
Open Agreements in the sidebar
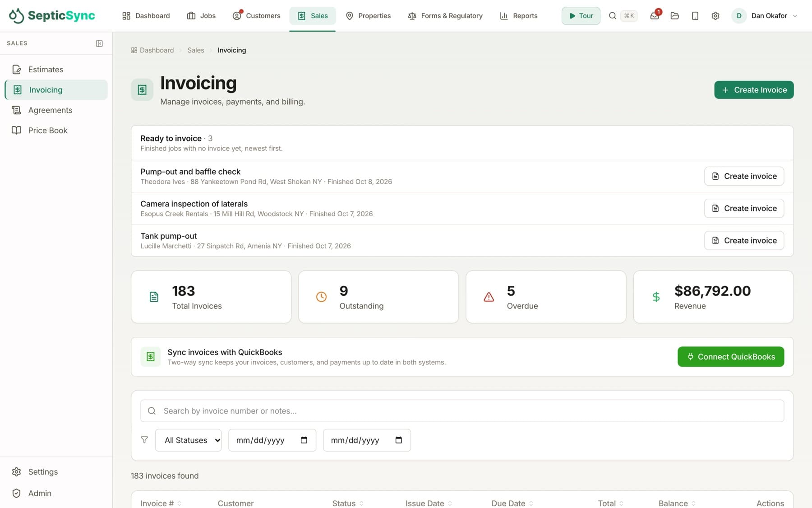click(56, 110)
